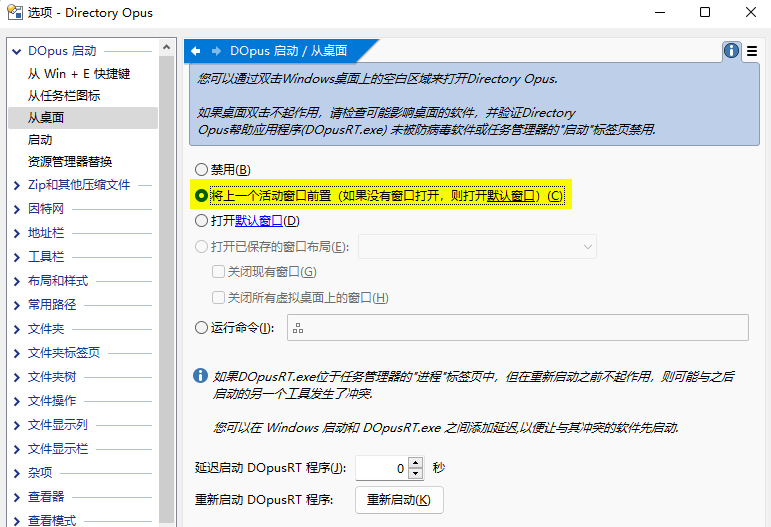Click the Directory Opus title bar icon
The image size is (771, 527).
coord(15,12)
